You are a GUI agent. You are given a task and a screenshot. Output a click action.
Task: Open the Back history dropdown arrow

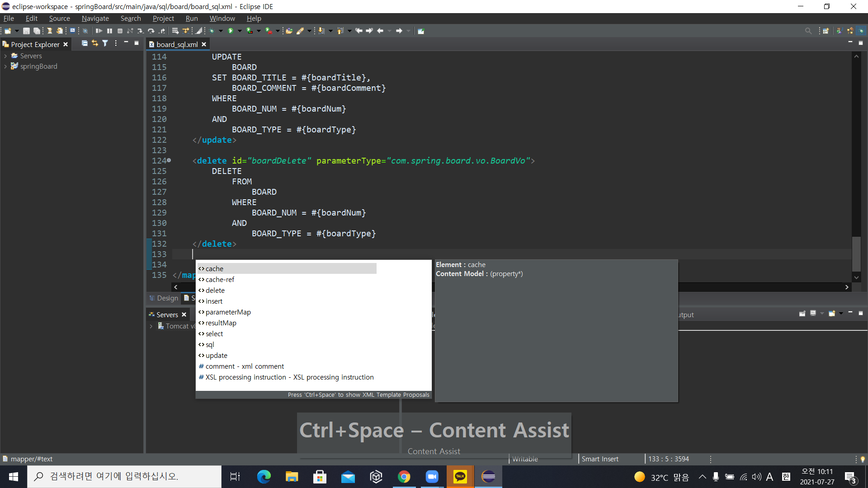coord(389,31)
